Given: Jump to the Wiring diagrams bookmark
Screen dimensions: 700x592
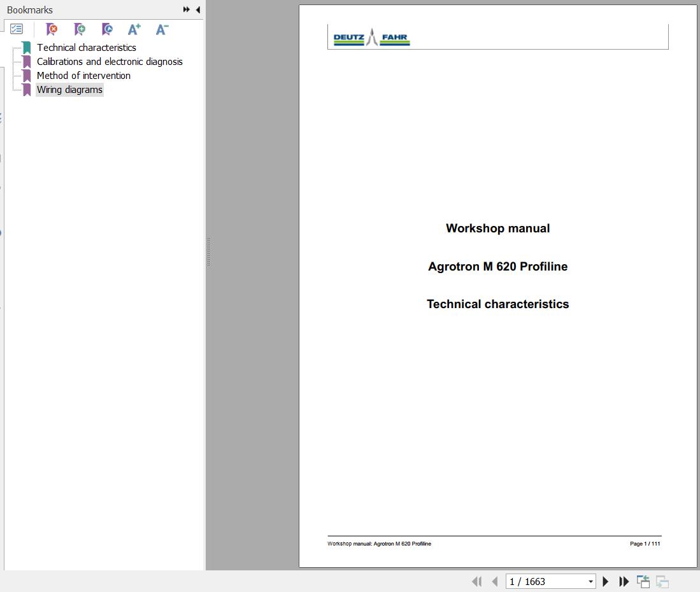Looking at the screenshot, I should (69, 90).
